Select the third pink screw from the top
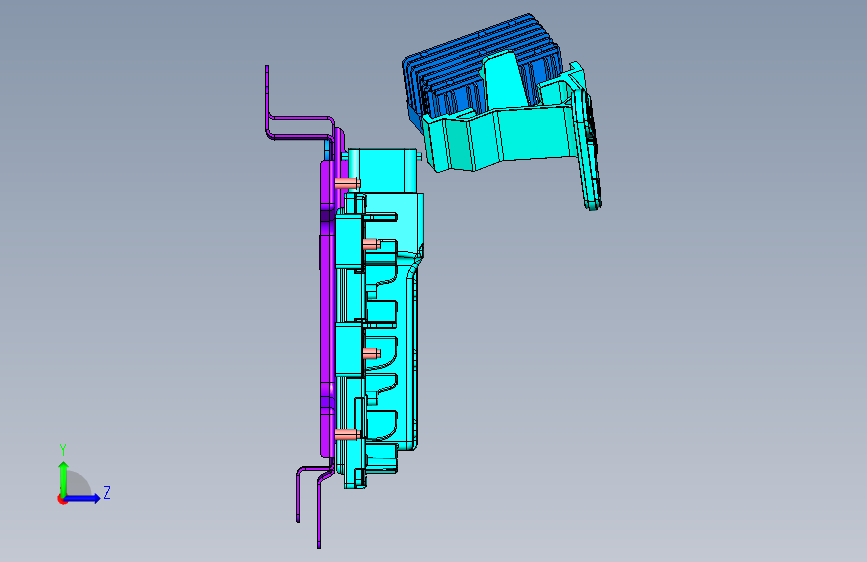 click(371, 353)
